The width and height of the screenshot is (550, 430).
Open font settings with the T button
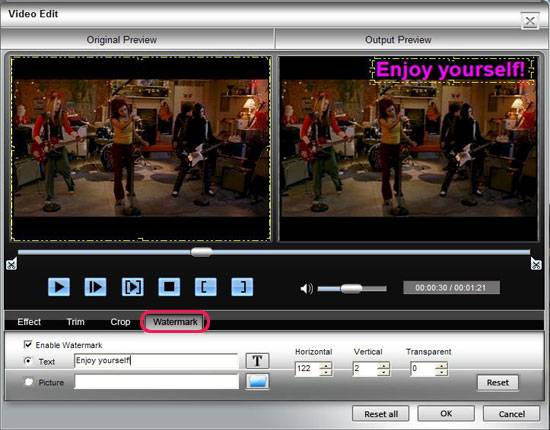(257, 361)
